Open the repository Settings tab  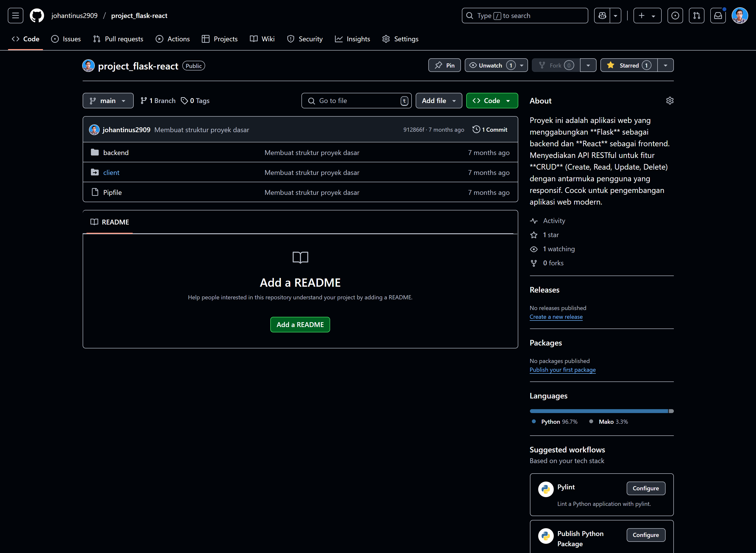tap(400, 39)
